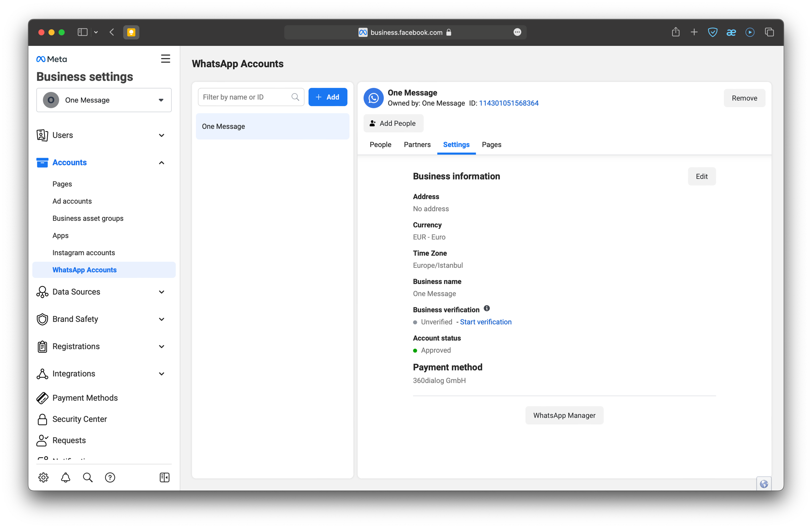The image size is (812, 528).
Task: Click the search magnifier in sidebar footer
Action: pyautogui.click(x=88, y=477)
